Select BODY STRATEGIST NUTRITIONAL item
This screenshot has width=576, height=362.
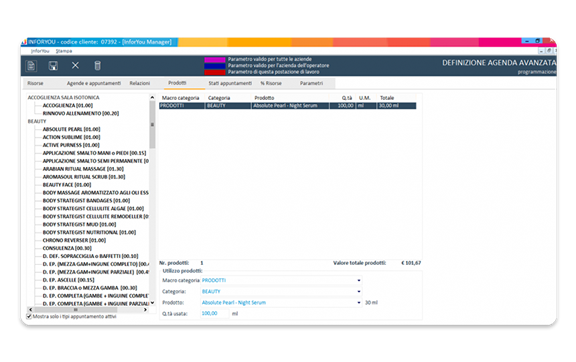(89, 233)
